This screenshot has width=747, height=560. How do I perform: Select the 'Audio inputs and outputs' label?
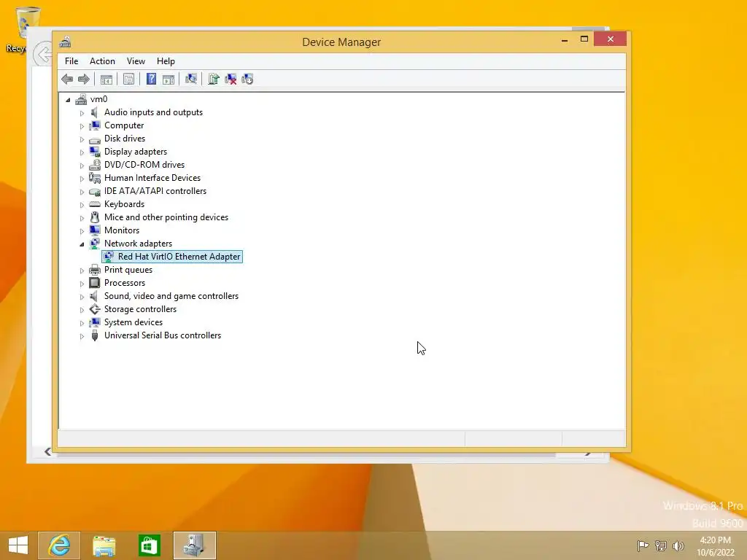[153, 112]
